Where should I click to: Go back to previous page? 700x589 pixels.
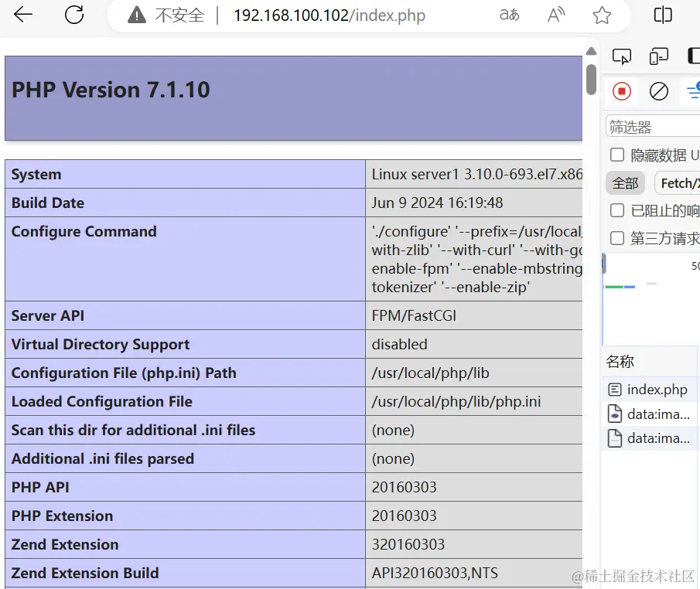point(23,15)
